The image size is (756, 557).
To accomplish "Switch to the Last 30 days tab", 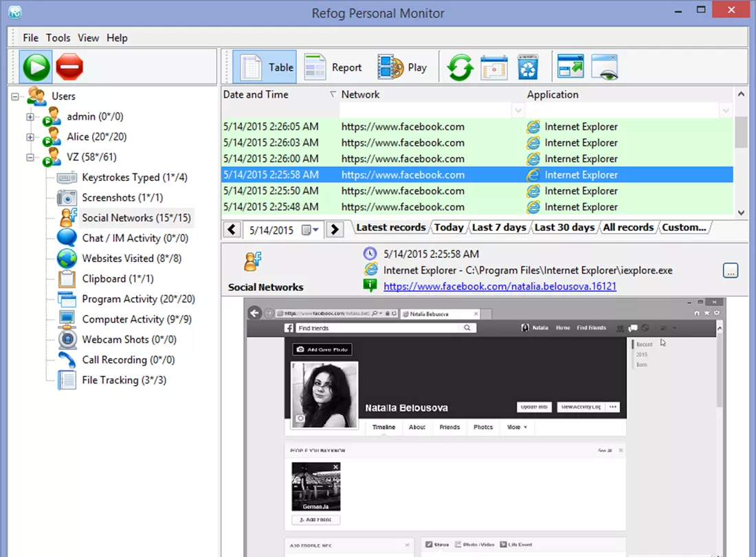I will [564, 227].
